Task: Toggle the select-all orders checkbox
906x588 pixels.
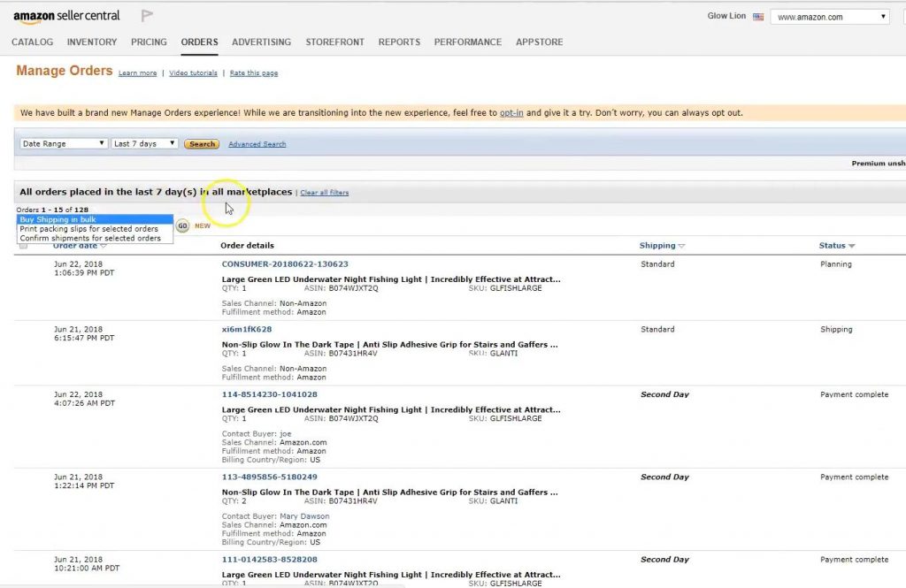Action: (x=23, y=246)
